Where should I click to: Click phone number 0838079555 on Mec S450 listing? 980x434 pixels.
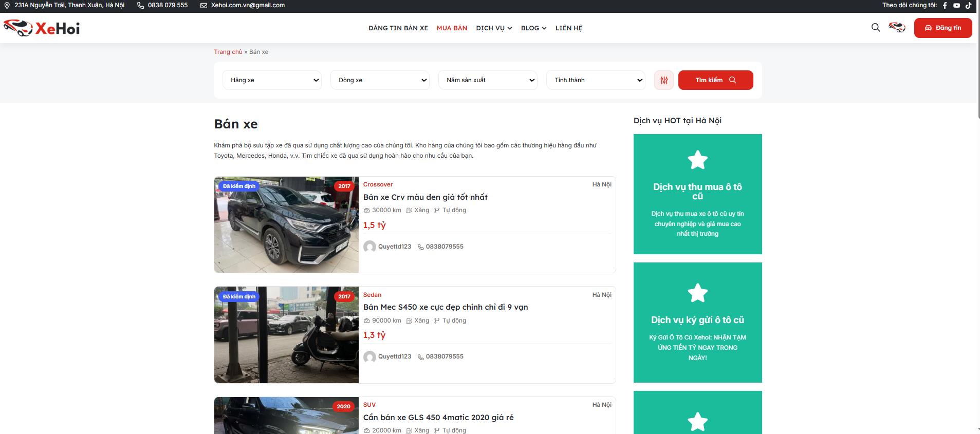tap(445, 356)
